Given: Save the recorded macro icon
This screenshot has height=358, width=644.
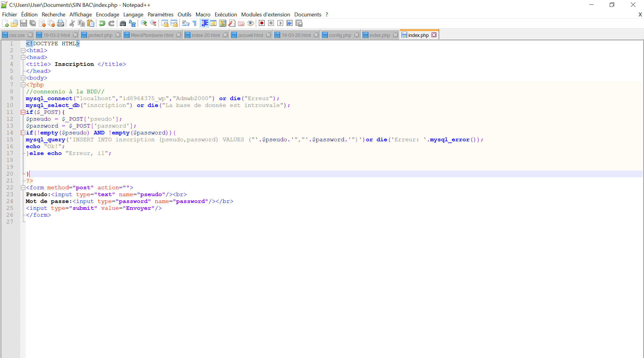Looking at the screenshot, I should 299,23.
